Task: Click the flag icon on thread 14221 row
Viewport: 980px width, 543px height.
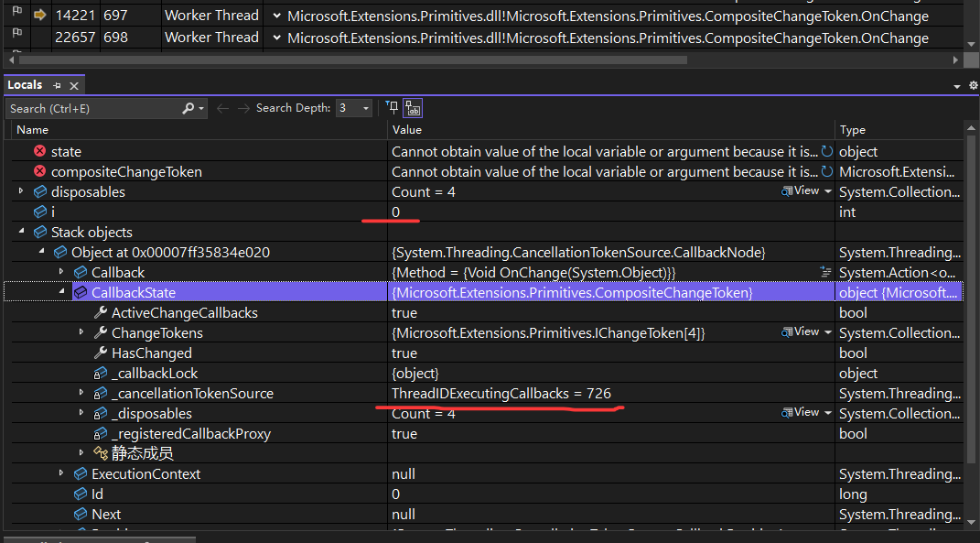Action: click(x=16, y=16)
